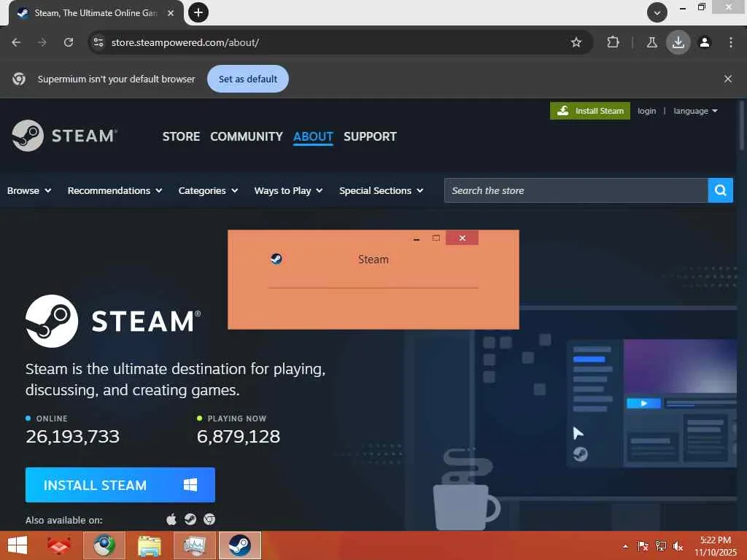Open the network tray icon
747x560 pixels.
(661, 546)
